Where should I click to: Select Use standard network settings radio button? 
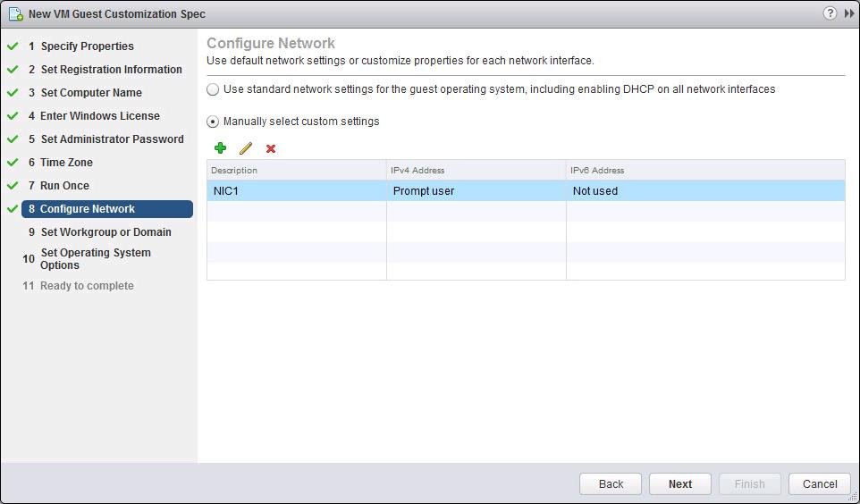click(213, 89)
